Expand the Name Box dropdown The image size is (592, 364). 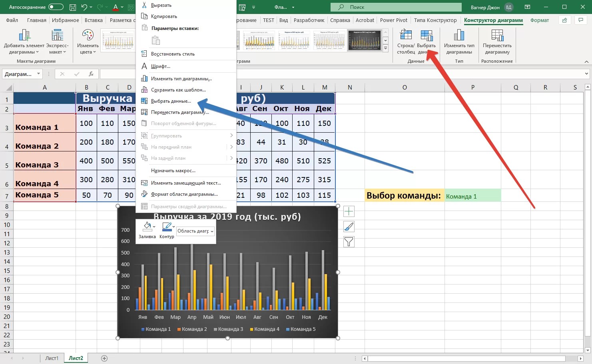point(39,74)
